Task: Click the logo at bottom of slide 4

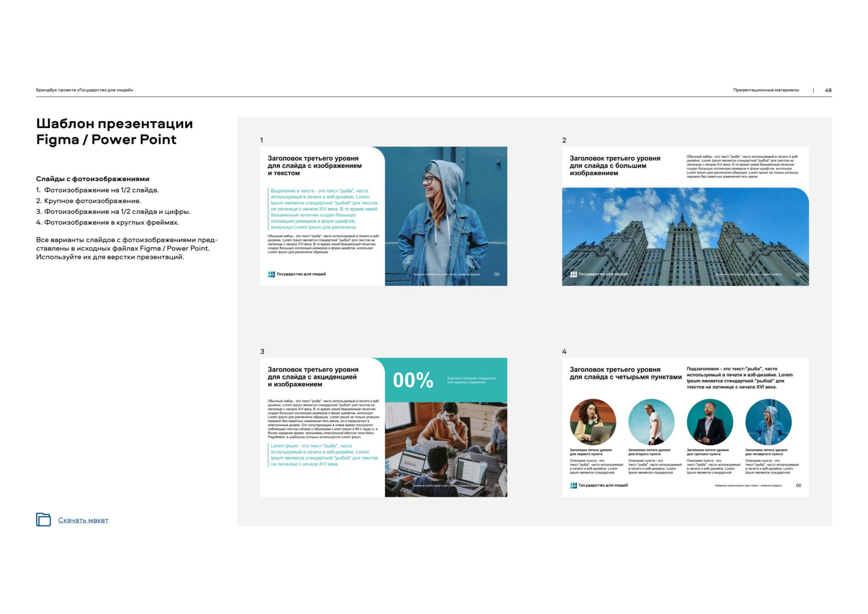Action: pyautogui.click(x=598, y=485)
